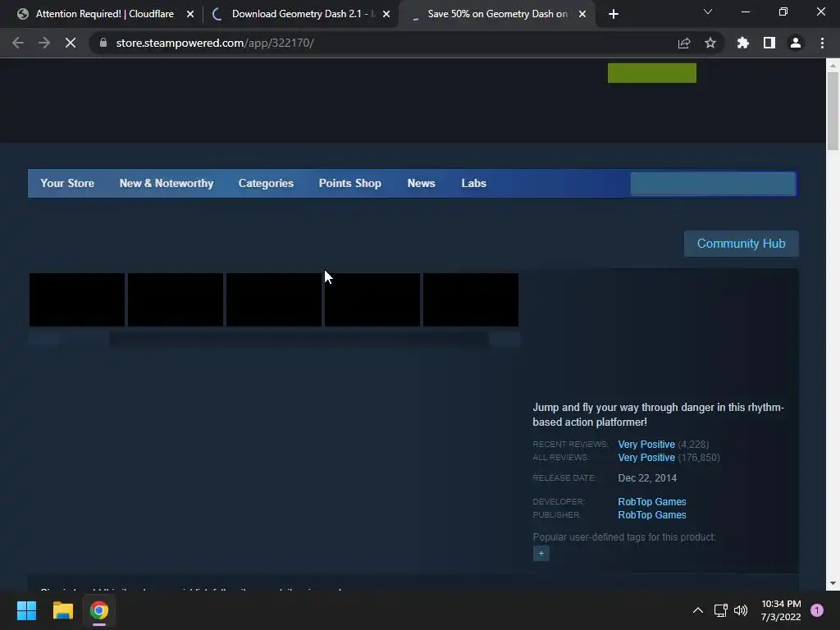Open the Labs section
Image resolution: width=840 pixels, height=630 pixels.
(x=473, y=183)
